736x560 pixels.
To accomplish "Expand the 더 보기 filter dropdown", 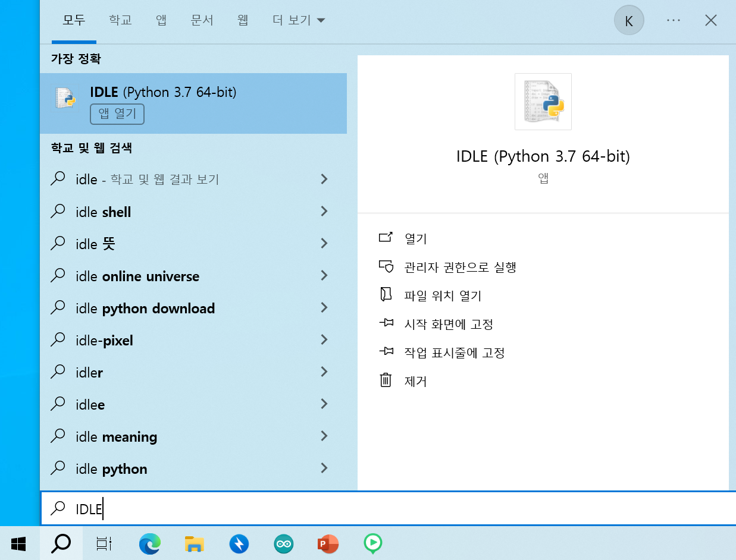I will (298, 20).
